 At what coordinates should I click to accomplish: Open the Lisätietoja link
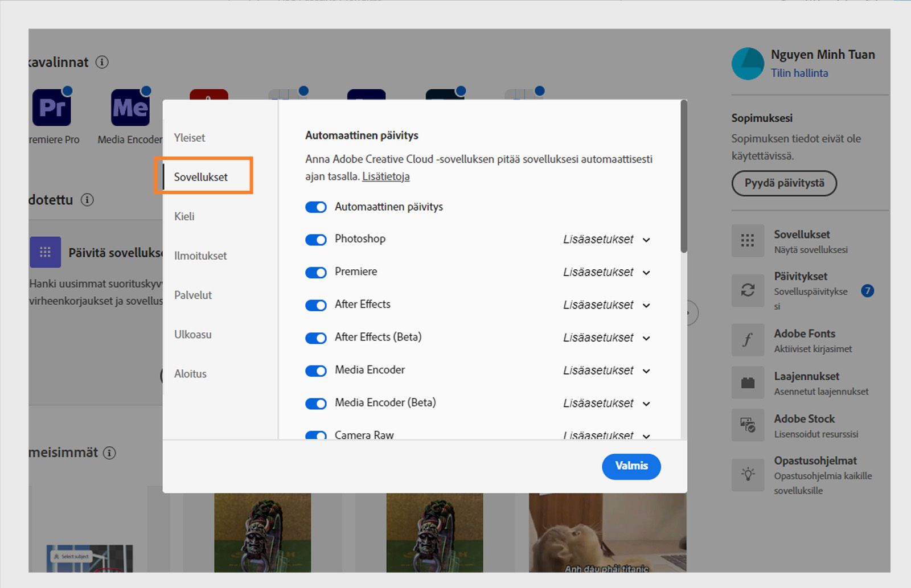point(385,176)
